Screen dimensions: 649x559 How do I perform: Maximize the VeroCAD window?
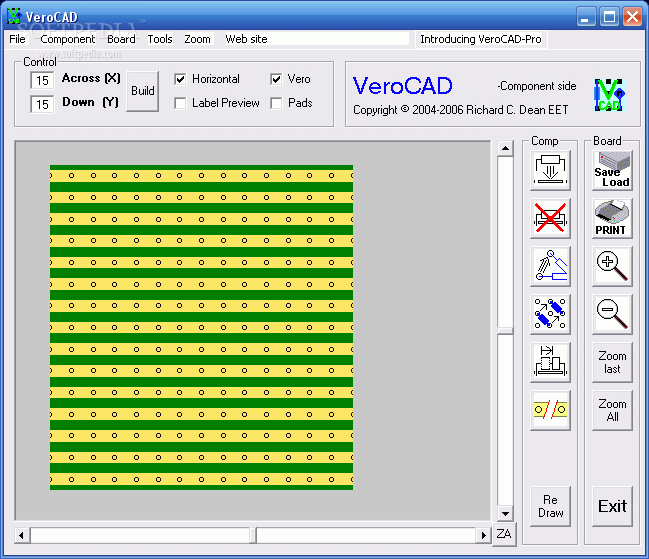point(609,17)
